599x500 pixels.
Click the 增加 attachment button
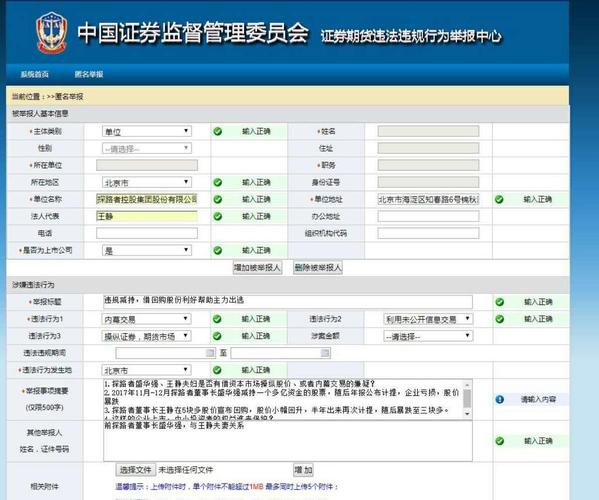(x=303, y=470)
